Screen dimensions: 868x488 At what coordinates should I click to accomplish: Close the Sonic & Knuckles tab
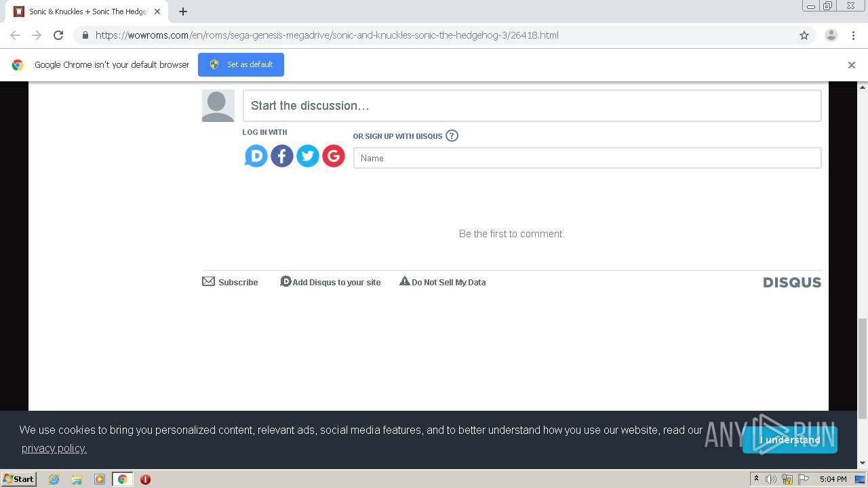(x=157, y=12)
